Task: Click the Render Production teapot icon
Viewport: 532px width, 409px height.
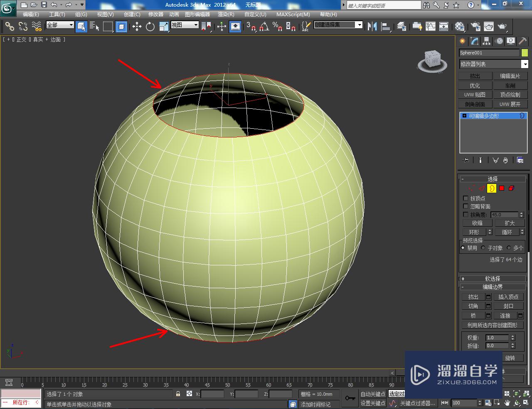Action: coord(503,27)
